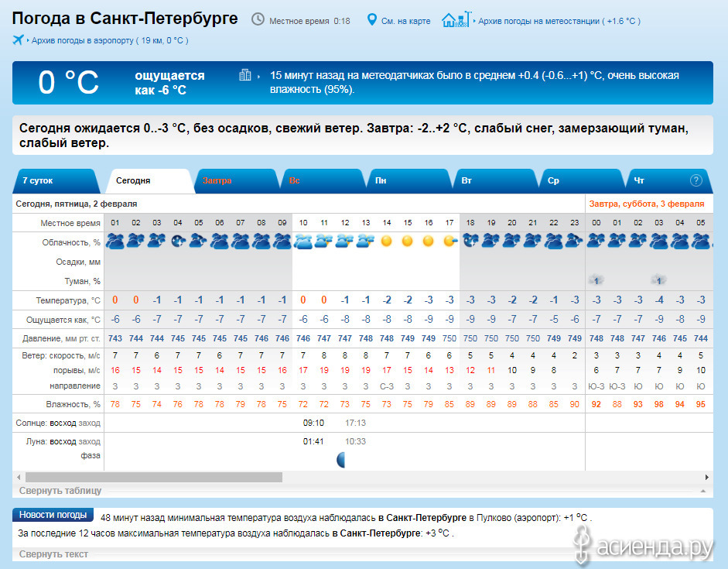Open Архив погоды на метеостанции link

click(559, 21)
